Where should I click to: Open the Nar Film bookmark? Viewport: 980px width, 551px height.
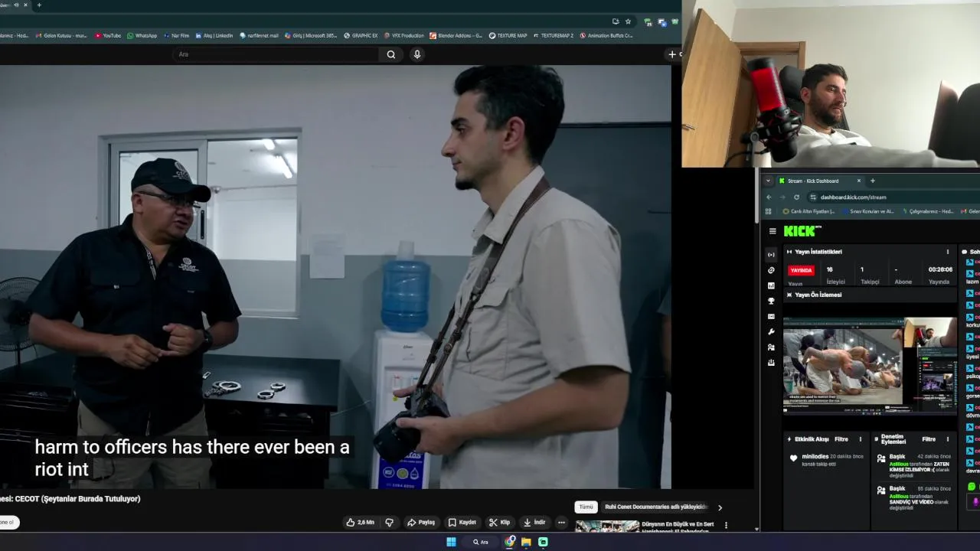(175, 35)
